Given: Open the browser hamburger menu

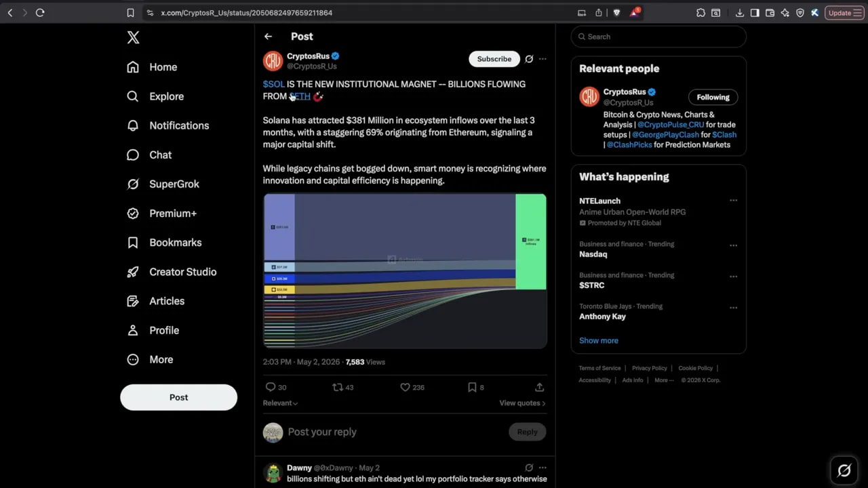Looking at the screenshot, I should pyautogui.click(x=858, y=13).
